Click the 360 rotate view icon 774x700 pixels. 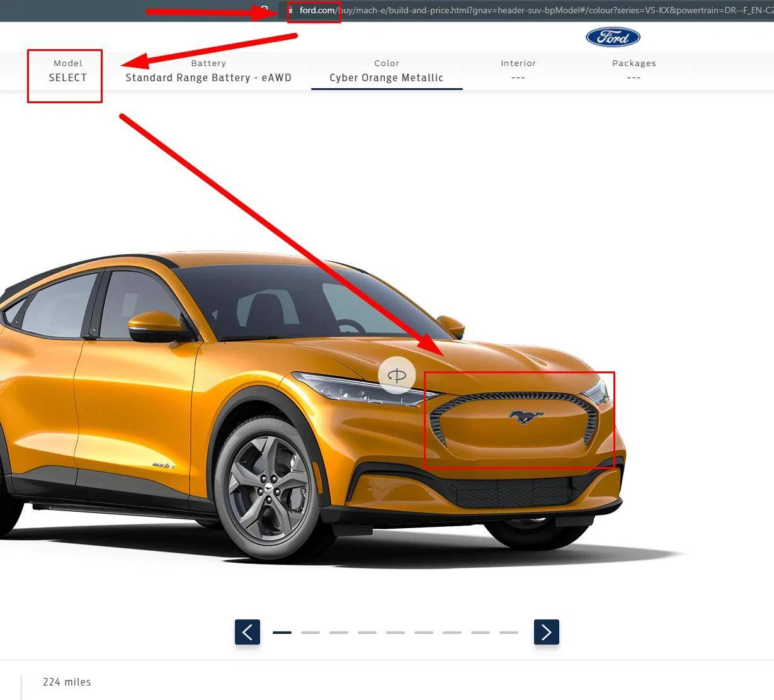point(397,376)
